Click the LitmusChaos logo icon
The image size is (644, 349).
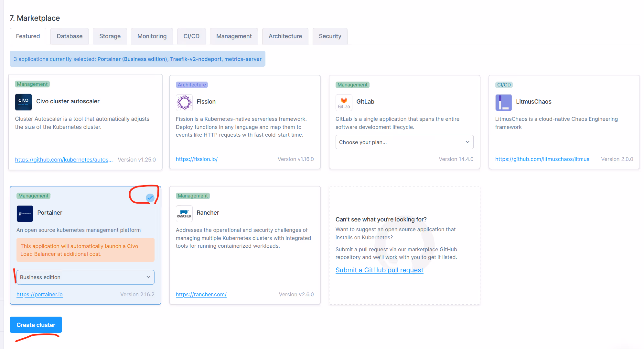504,102
